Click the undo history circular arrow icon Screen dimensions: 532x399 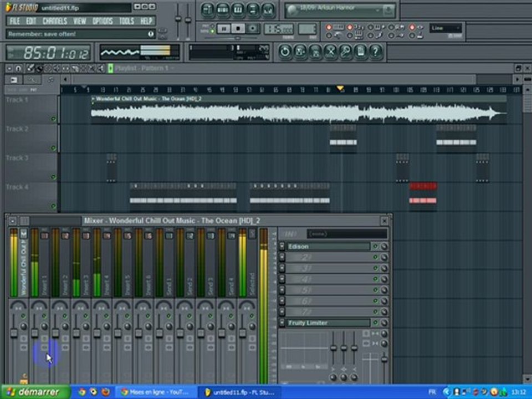pyautogui.click(x=285, y=52)
